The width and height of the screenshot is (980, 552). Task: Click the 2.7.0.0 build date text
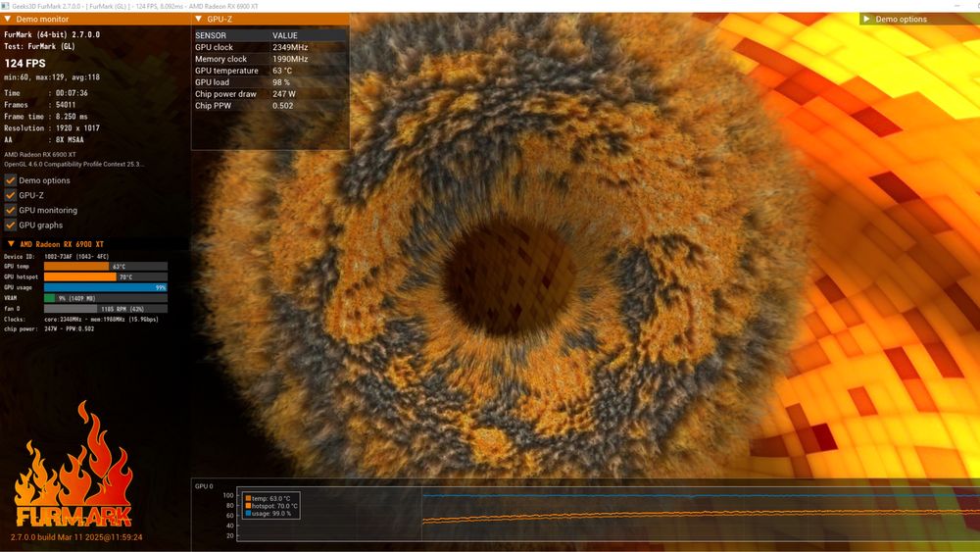pyautogui.click(x=76, y=537)
